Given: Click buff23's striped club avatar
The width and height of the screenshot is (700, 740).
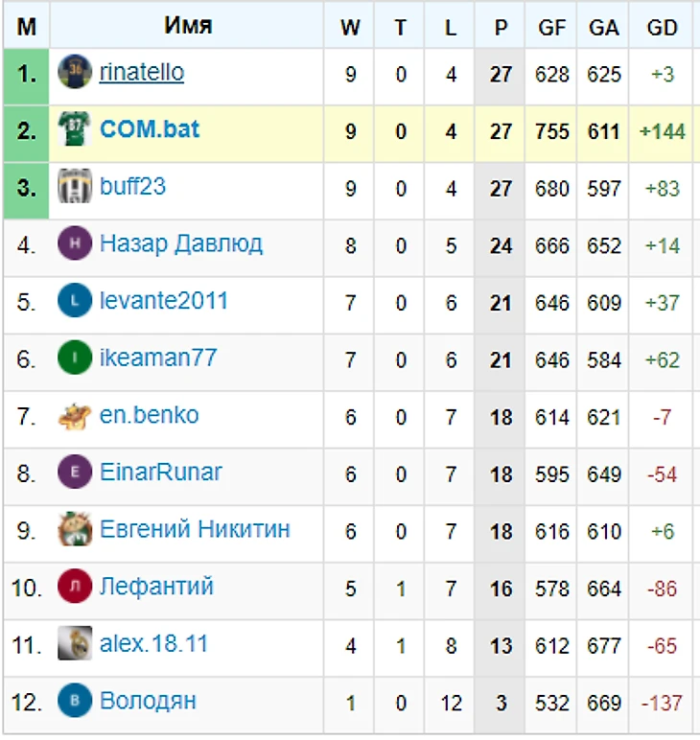Looking at the screenshot, I should [75, 186].
